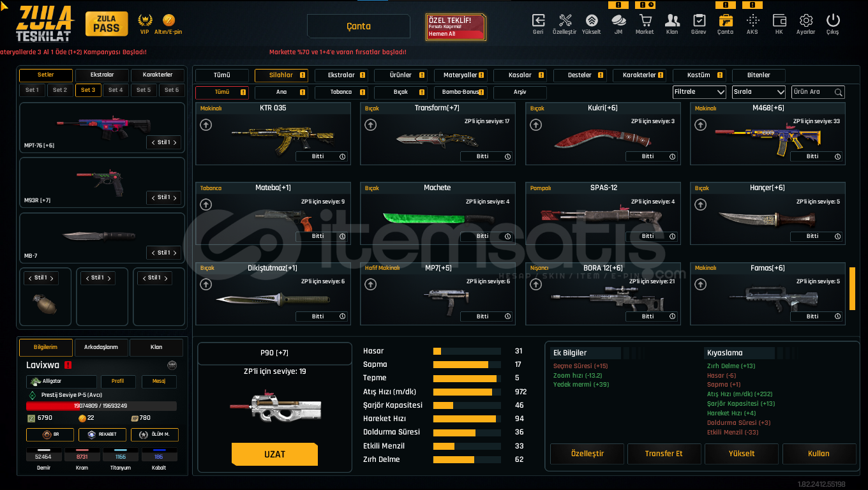Select next style for MB-7 knife
Screen dimensions: 868x490
coord(175,253)
